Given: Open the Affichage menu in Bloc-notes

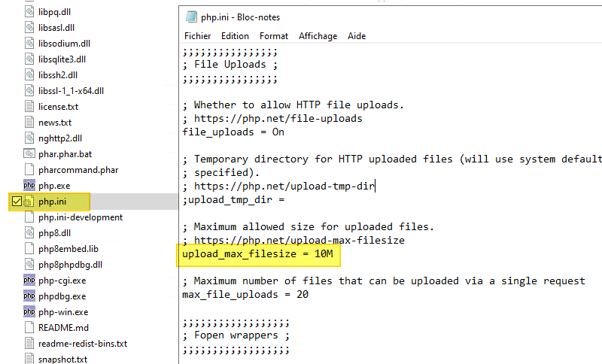Looking at the screenshot, I should pos(318,36).
